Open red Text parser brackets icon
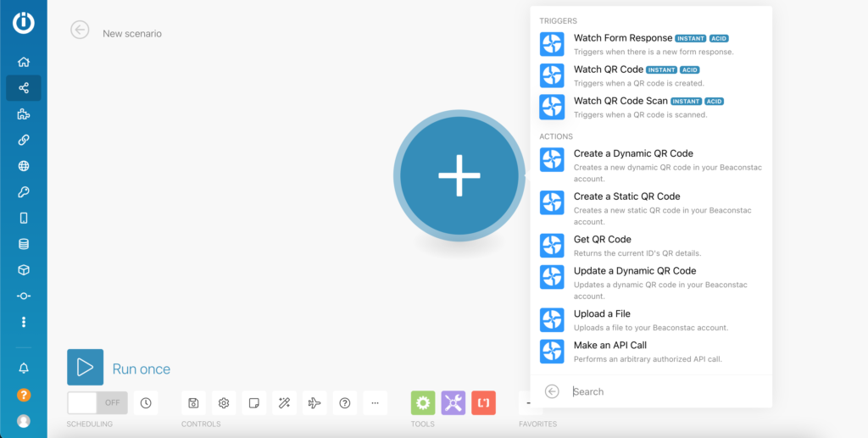The width and height of the screenshot is (868, 438). [x=484, y=403]
